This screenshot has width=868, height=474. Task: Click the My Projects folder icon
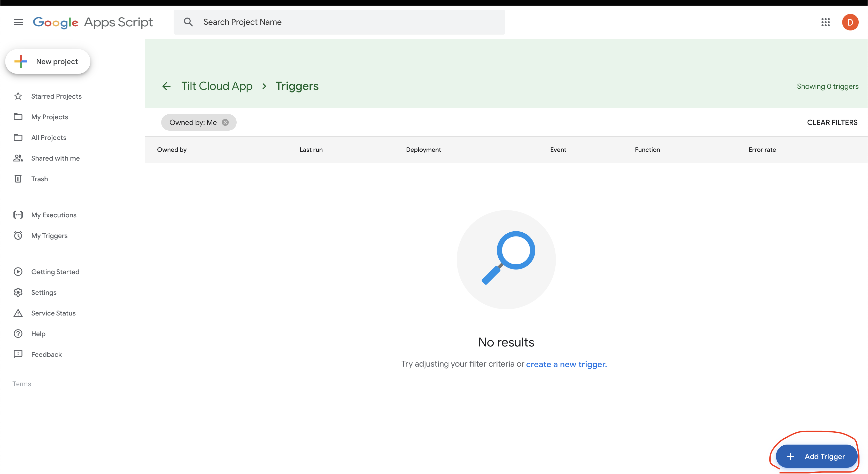18,117
